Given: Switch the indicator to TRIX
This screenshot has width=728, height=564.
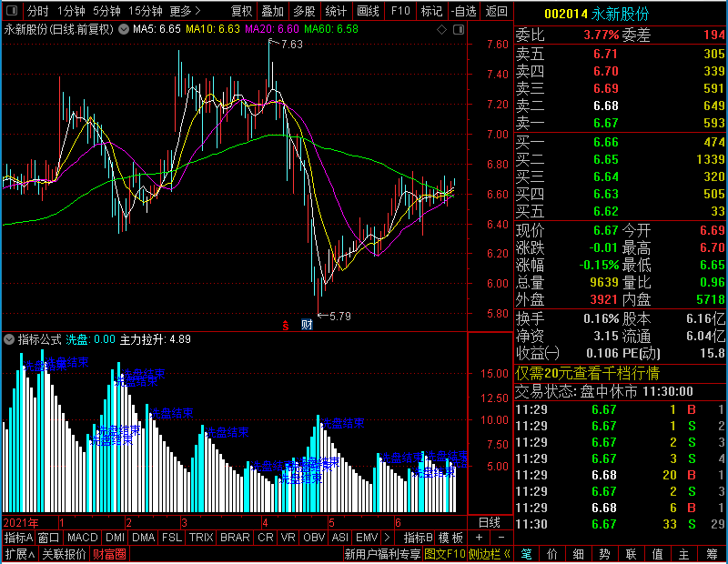Looking at the screenshot, I should coord(201,538).
